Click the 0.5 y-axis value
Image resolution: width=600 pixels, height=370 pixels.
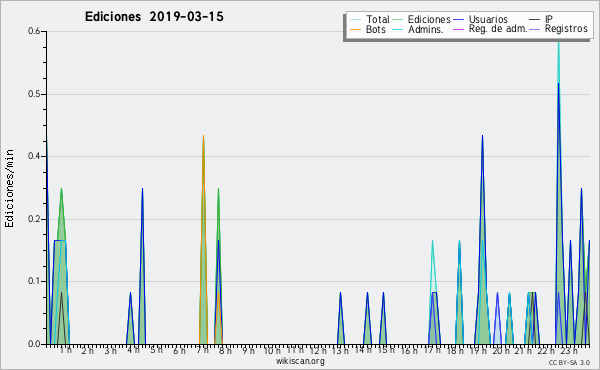(34, 94)
